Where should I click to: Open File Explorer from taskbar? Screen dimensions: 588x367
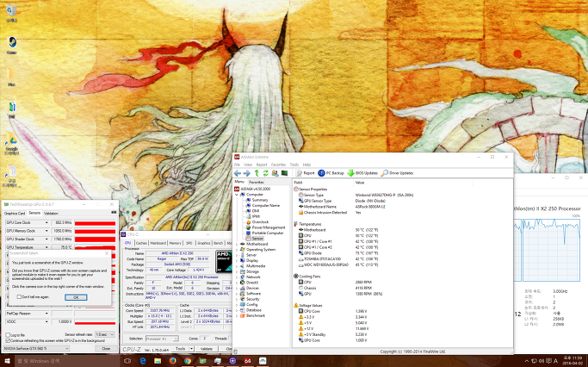coord(158,361)
